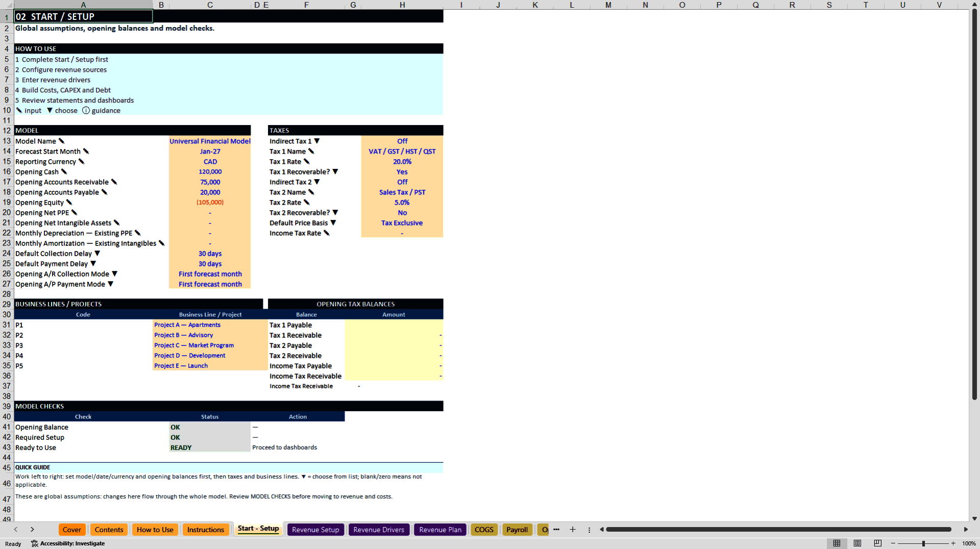
Task: Select Project C — Market Program cell
Action: coord(210,345)
